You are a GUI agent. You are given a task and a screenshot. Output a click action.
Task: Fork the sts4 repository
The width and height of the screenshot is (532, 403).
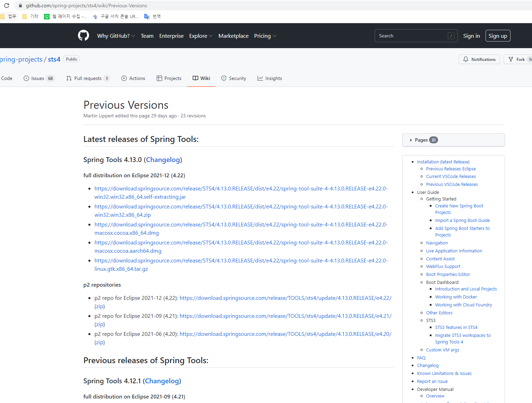517,59
